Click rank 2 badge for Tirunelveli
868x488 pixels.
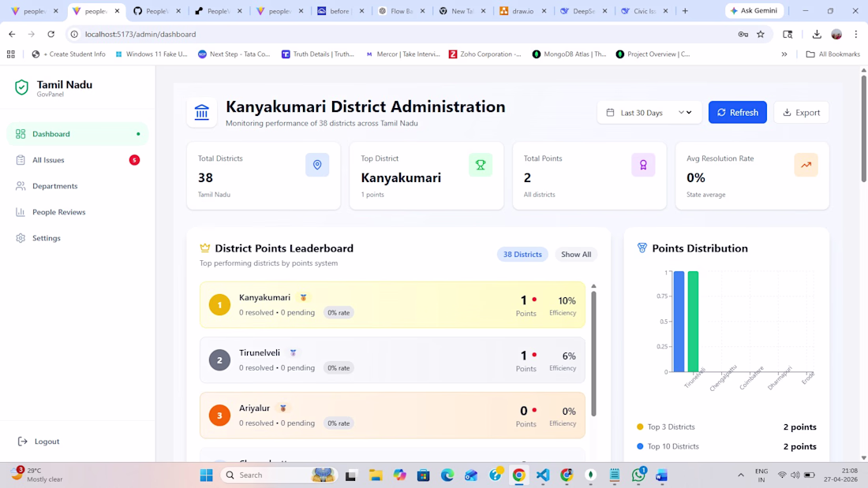[x=220, y=360]
